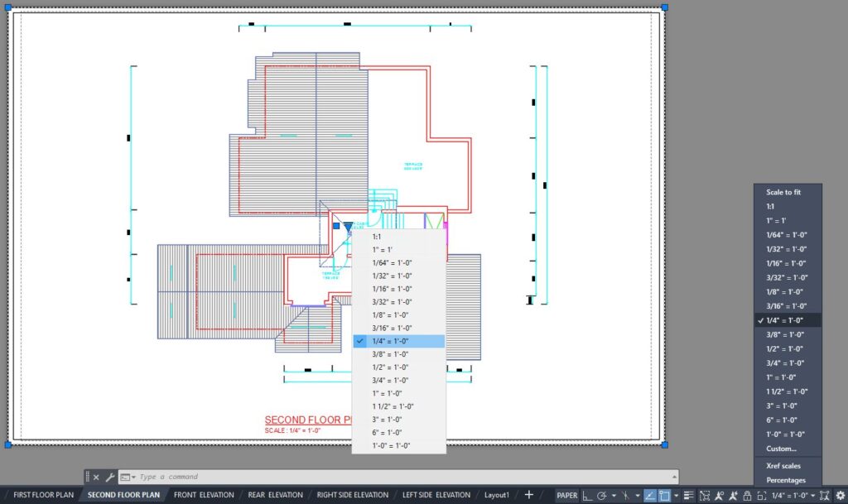Screen dimensions: 848x504
Task: Switch to the FRONT ELEVATION layout tab
Action: tap(204, 495)
